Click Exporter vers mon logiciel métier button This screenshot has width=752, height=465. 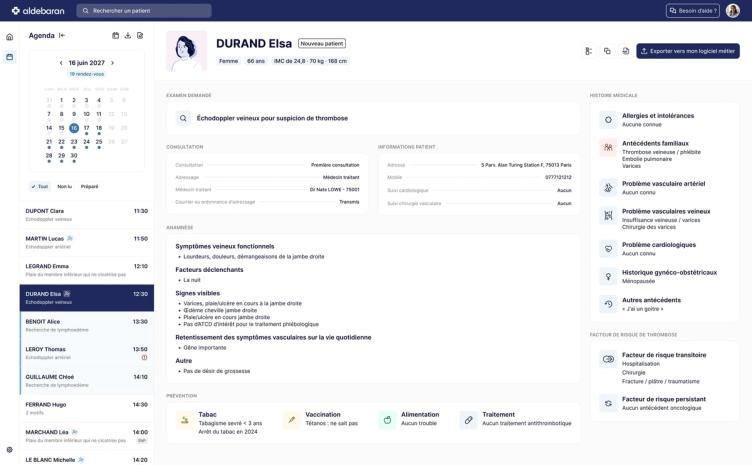point(688,51)
